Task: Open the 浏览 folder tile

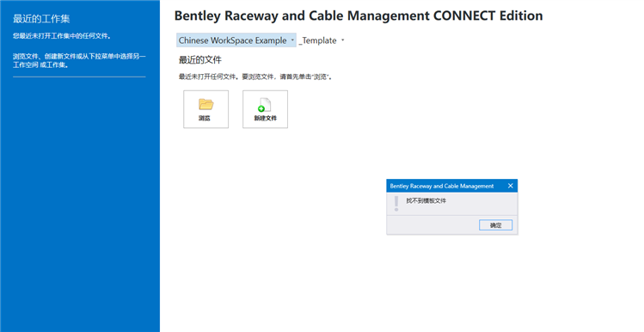Action: click(205, 109)
